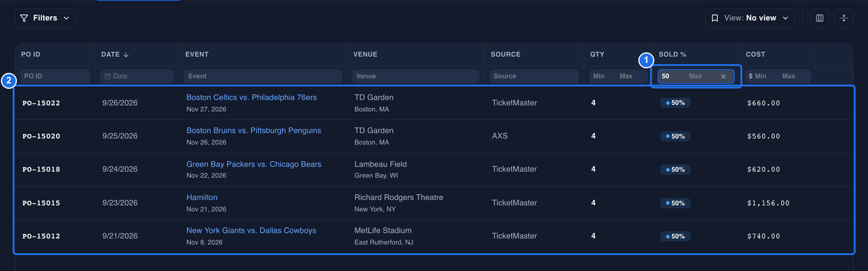Viewport: 868px width, 271px height.
Task: Click cost $560.00
Action: click(x=763, y=136)
